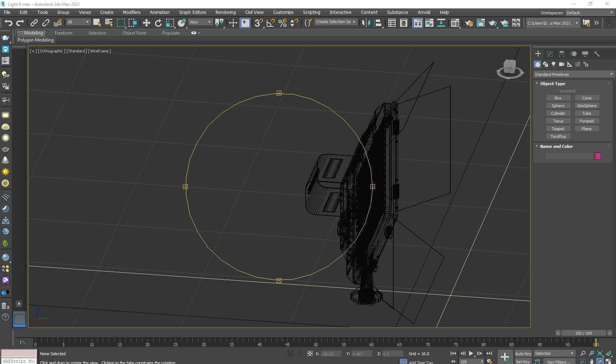Screen dimensions: 616x364
Task: Open the project path dropdown
Action: [552, 23]
